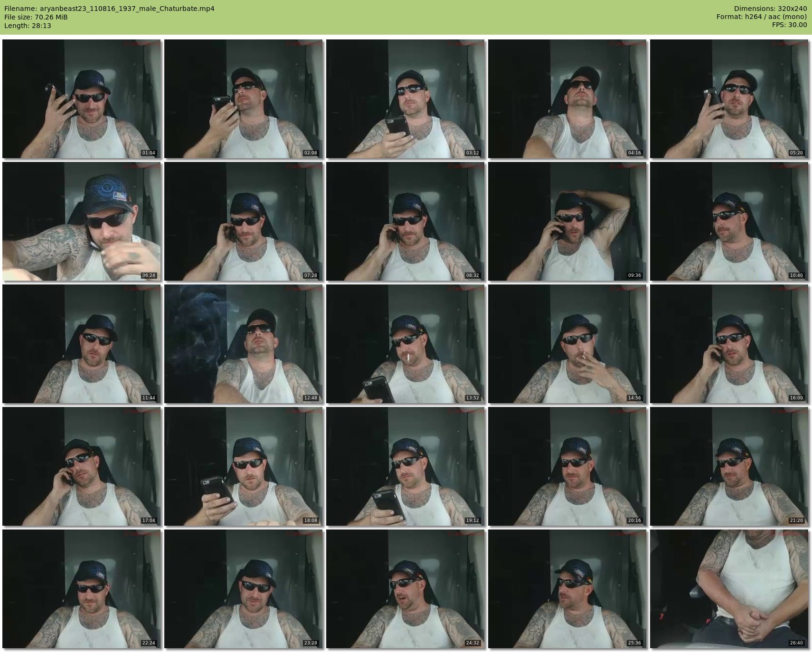Select the frame at 02:08
Viewport: 812px width, 652px height.
pyautogui.click(x=244, y=99)
